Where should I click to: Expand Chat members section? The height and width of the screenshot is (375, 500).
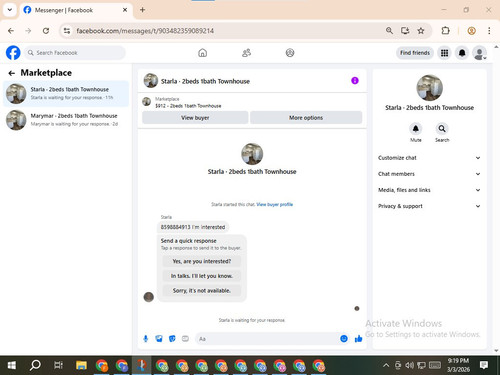[x=429, y=174]
